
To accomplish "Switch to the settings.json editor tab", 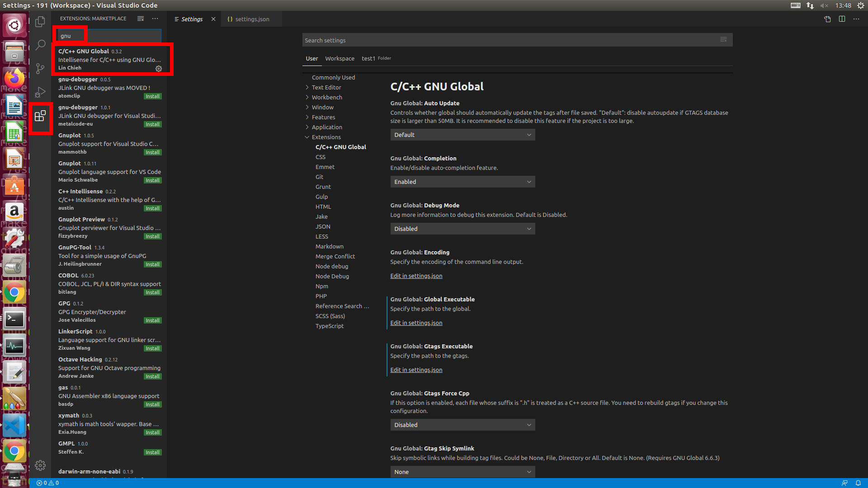I will pyautogui.click(x=252, y=19).
